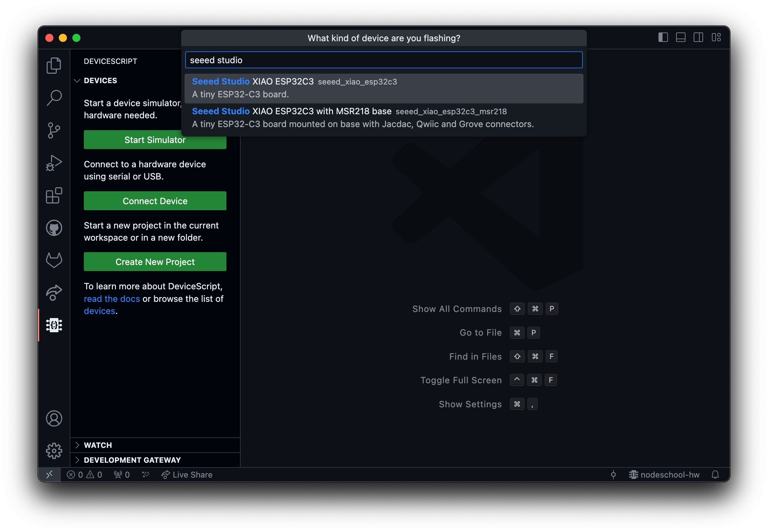Collapse the DEVICES section
768x532 pixels.
point(100,80)
